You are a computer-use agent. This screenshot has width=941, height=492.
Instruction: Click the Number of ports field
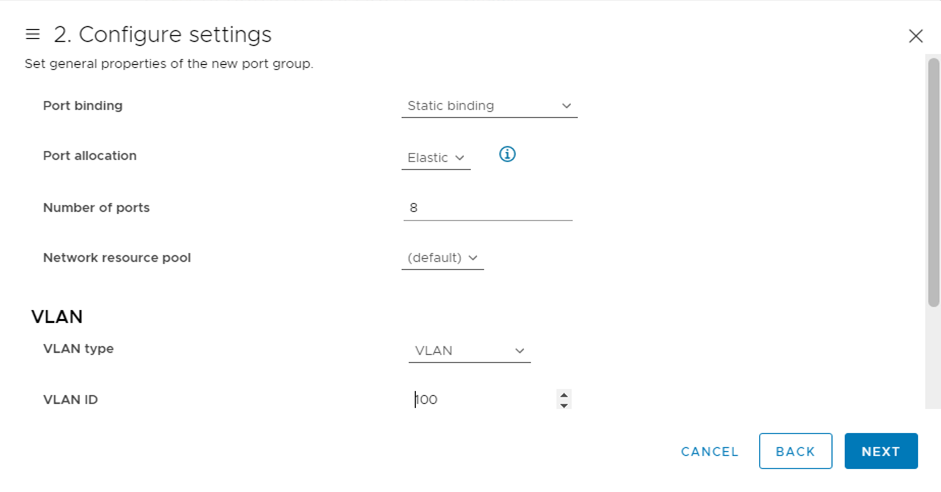[x=487, y=208]
